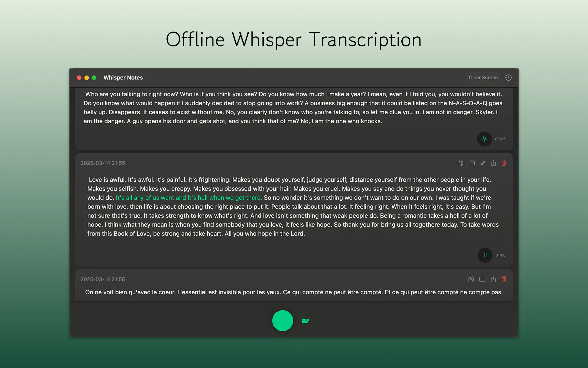Viewport: 588px width, 368px height.
Task: Click the French text "On ne voit bien qu'avec le coeur"
Action: 294,292
